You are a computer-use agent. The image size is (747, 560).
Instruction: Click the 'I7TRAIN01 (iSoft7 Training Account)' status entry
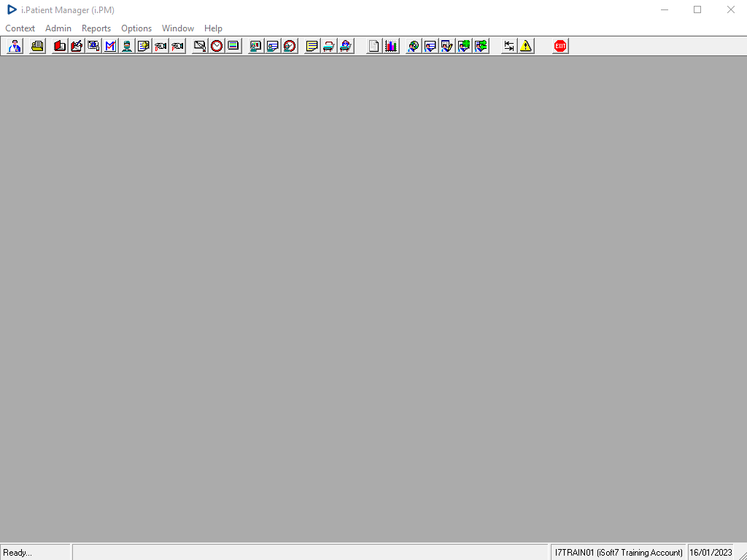pos(619,553)
